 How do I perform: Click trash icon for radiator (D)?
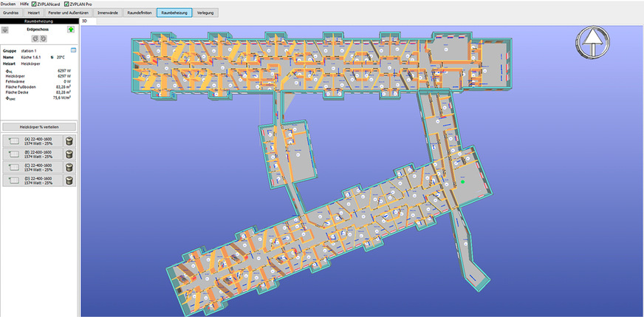(69, 180)
